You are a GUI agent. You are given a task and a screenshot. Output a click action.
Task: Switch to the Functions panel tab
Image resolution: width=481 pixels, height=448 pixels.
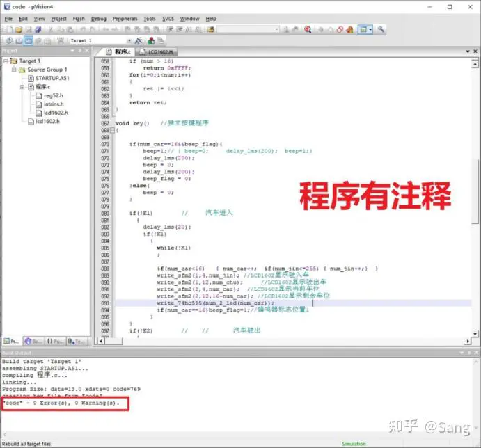coord(56,342)
